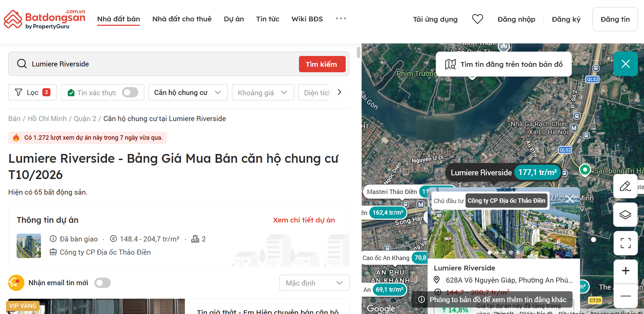Open the more menu ellipsis
644x314 pixels.
341,19
